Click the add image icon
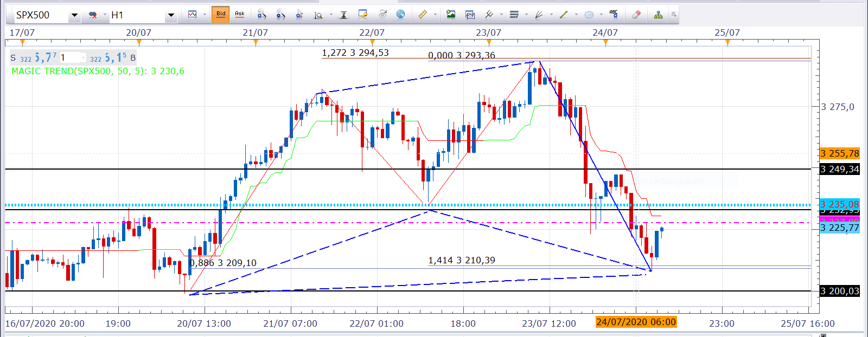 click(x=451, y=15)
